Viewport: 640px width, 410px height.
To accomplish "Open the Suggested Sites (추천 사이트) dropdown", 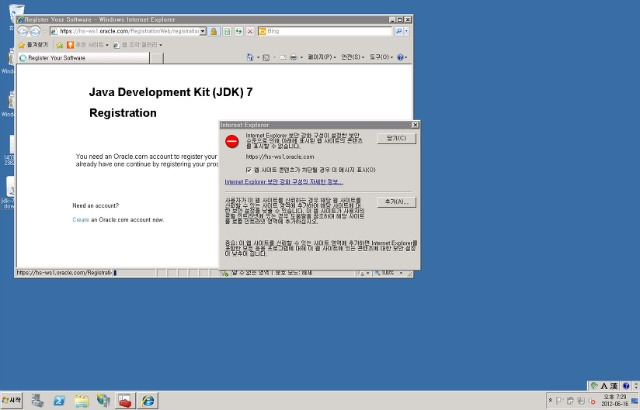I will click(x=88, y=45).
